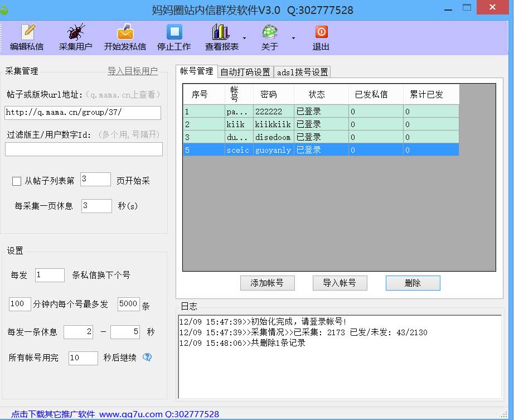This screenshot has height=420, width=514.
Task: Click inside the group URL input field
Action: (x=83, y=113)
